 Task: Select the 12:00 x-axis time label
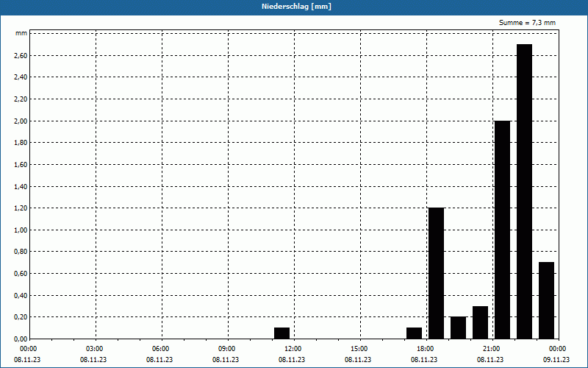pyautogui.click(x=293, y=349)
